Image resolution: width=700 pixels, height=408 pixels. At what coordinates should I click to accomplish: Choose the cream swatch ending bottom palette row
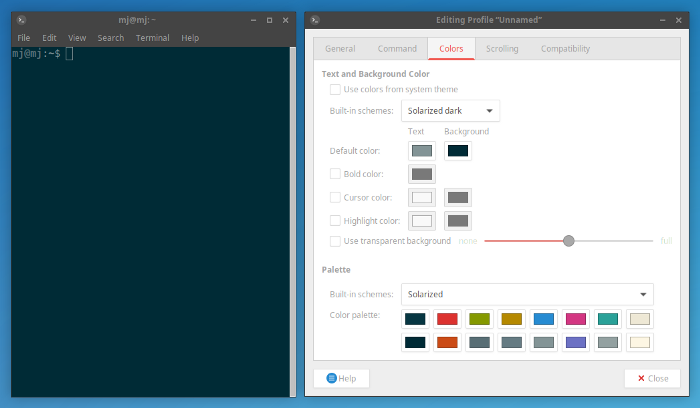(x=640, y=342)
